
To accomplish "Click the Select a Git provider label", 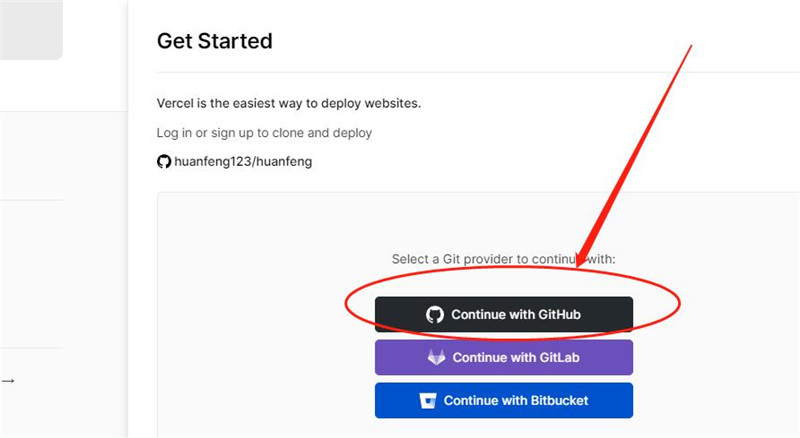I will click(x=504, y=259).
